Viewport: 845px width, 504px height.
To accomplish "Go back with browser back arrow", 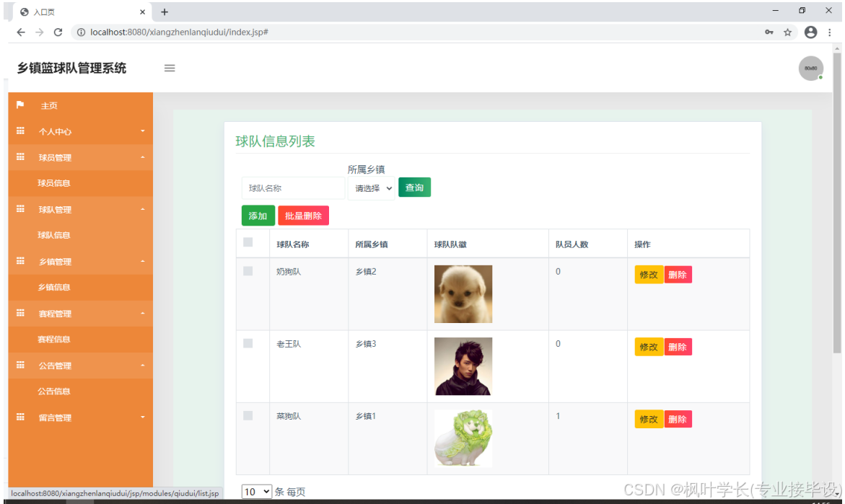I will tap(21, 32).
